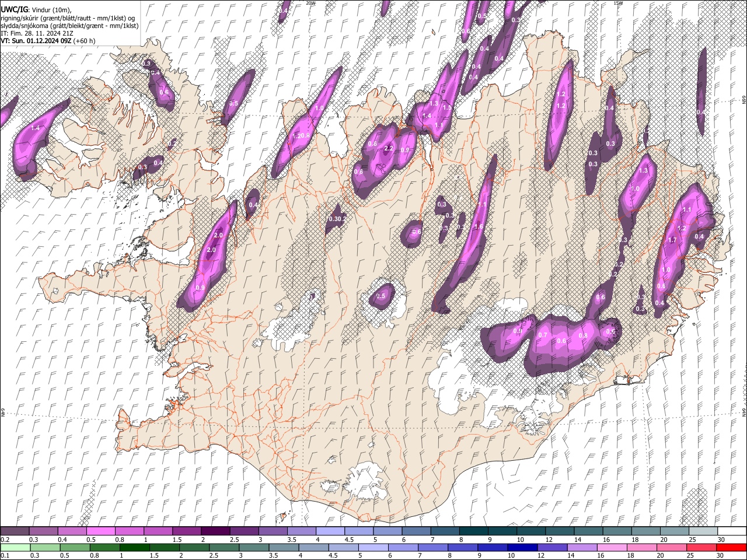The width and height of the screenshot is (747, 560).
Task: Select dark plum swatch at 0.2 on purple scale
Action: pos(15,531)
